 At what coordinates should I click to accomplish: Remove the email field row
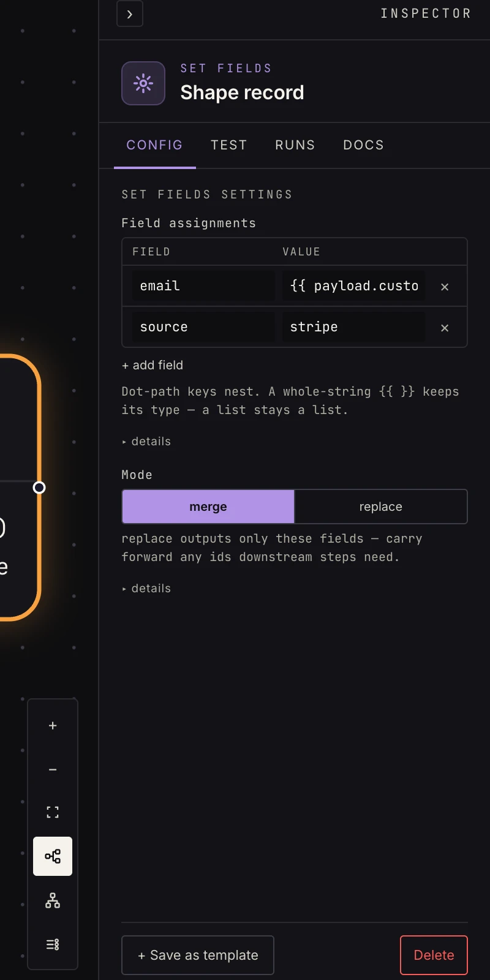click(445, 287)
